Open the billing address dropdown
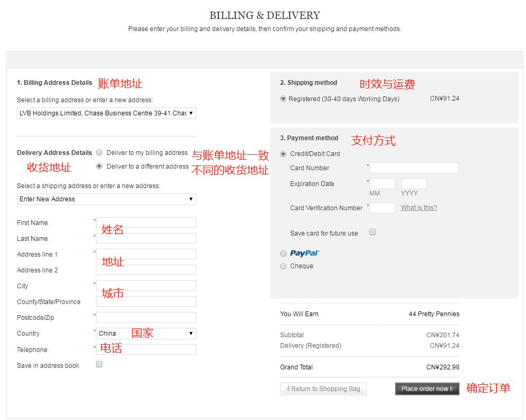The height and width of the screenshot is (420, 526). (106, 113)
